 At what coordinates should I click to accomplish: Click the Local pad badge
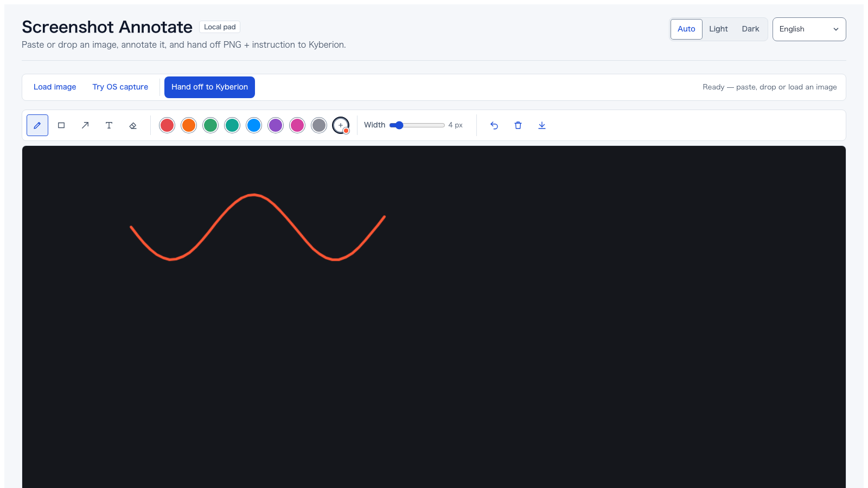220,27
